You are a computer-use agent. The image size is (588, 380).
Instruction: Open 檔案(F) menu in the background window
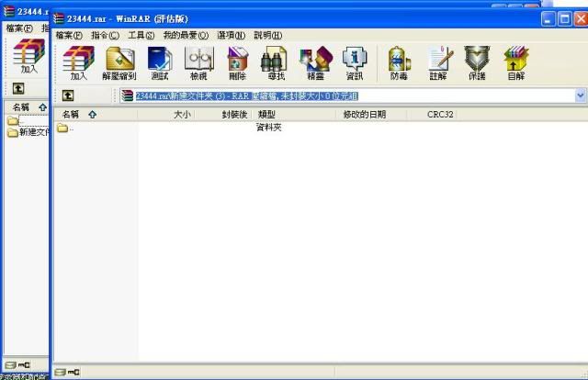(19, 28)
